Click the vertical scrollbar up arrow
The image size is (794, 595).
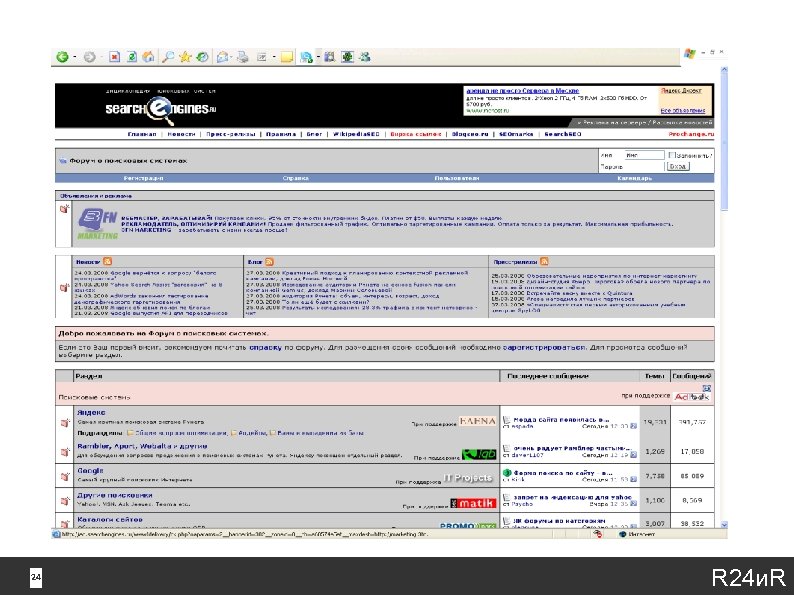coord(724,70)
